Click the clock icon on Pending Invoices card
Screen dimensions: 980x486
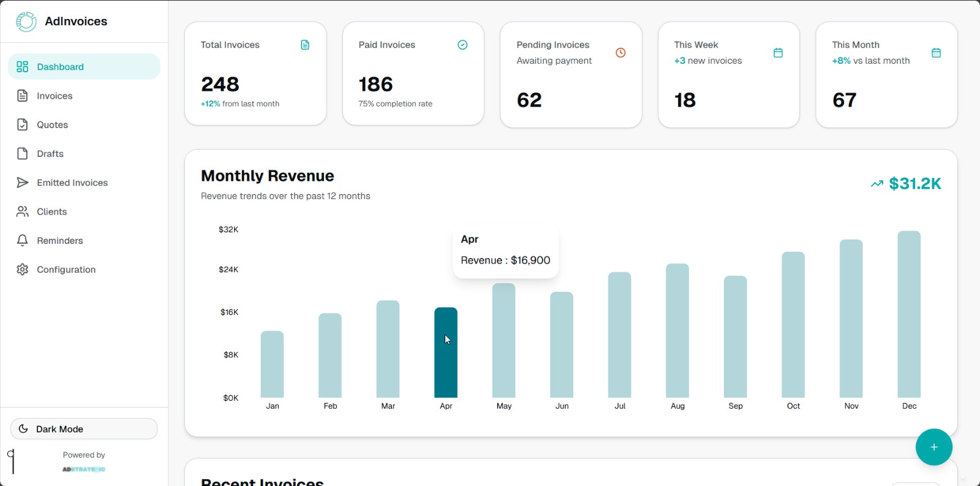(x=620, y=53)
